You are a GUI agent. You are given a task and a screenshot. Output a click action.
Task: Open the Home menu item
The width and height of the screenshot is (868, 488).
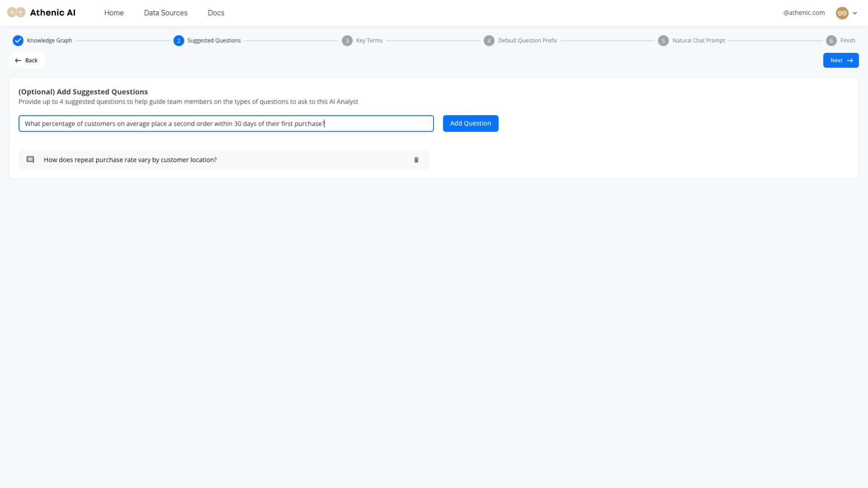coord(114,13)
